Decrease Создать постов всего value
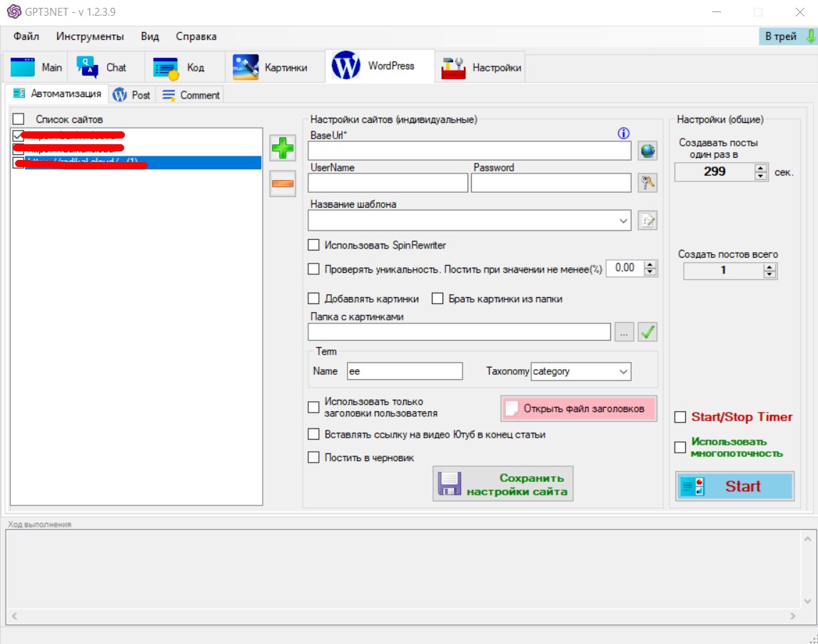 [x=769, y=274]
